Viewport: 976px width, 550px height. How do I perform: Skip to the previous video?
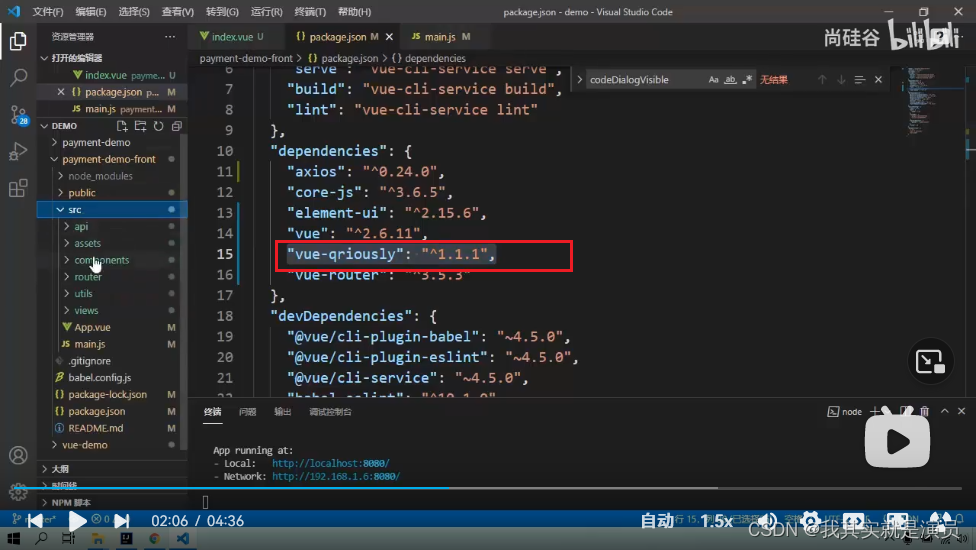click(35, 521)
